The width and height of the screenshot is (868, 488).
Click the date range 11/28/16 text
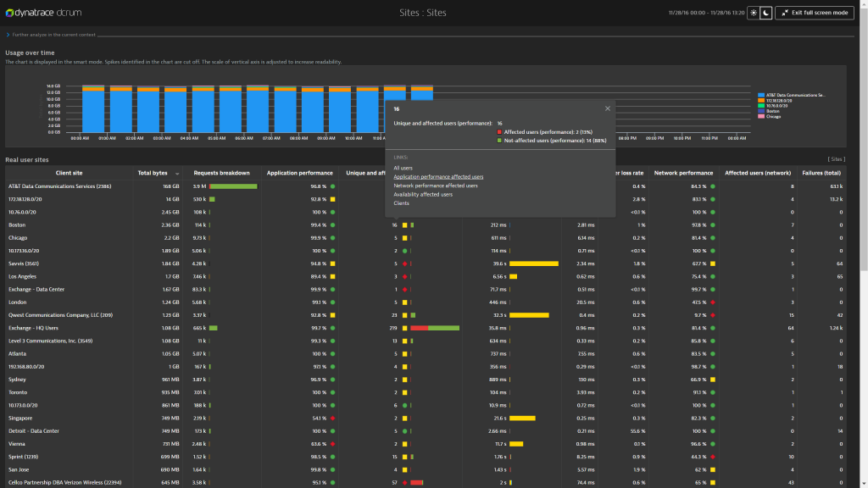[706, 13]
